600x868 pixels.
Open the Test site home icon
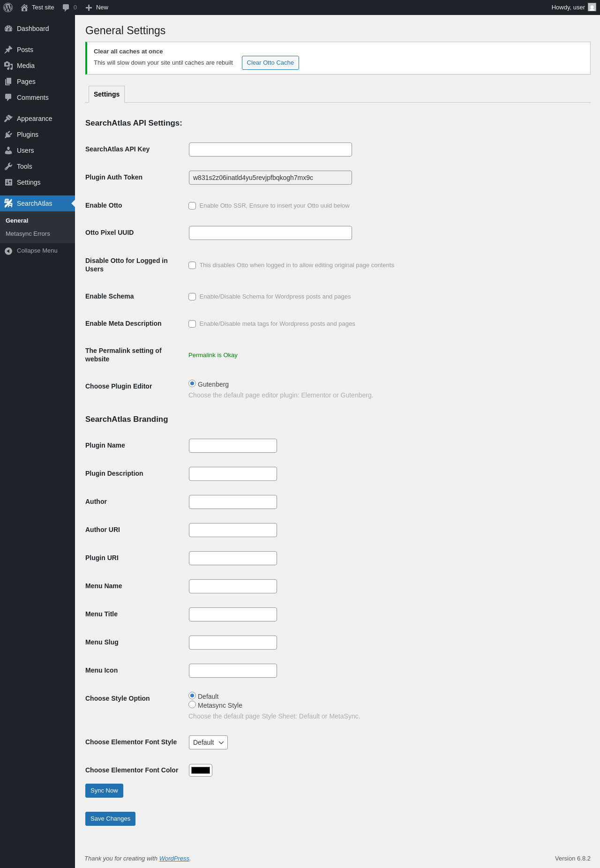pyautogui.click(x=24, y=7)
